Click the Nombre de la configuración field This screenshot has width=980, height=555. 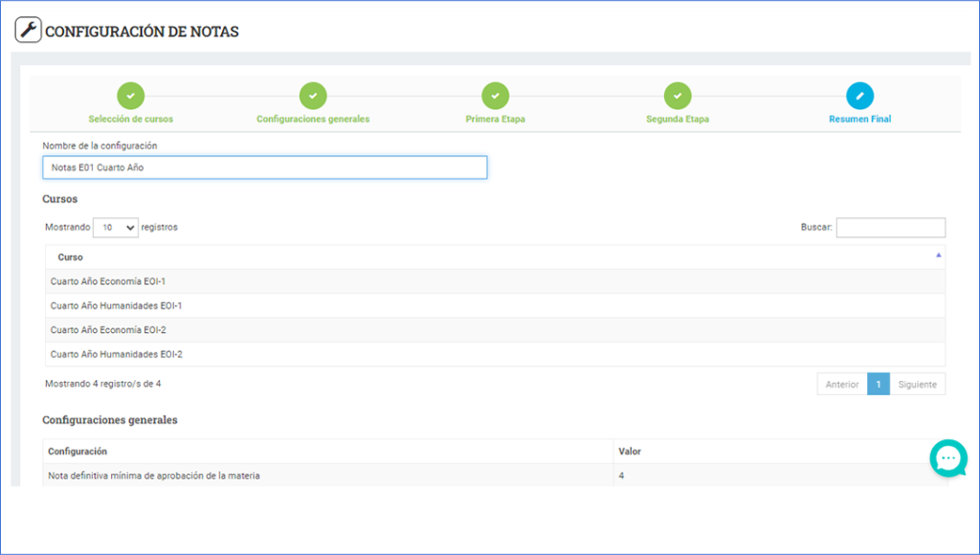click(x=265, y=167)
